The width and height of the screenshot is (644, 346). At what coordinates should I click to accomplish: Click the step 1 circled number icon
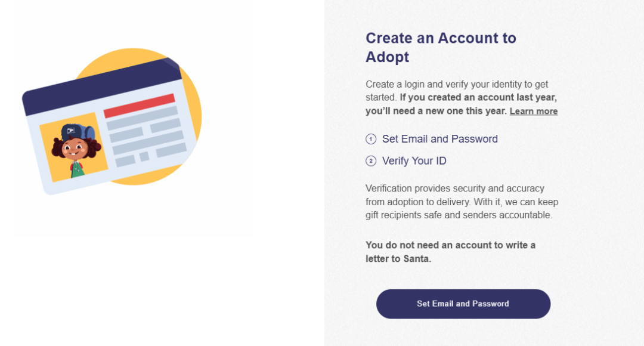(x=371, y=139)
